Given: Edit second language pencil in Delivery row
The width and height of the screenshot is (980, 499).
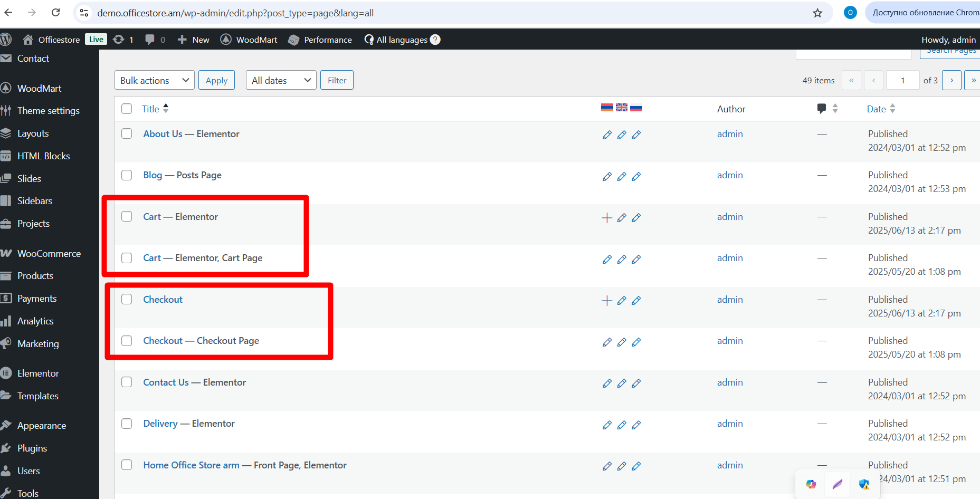Looking at the screenshot, I should tap(622, 425).
